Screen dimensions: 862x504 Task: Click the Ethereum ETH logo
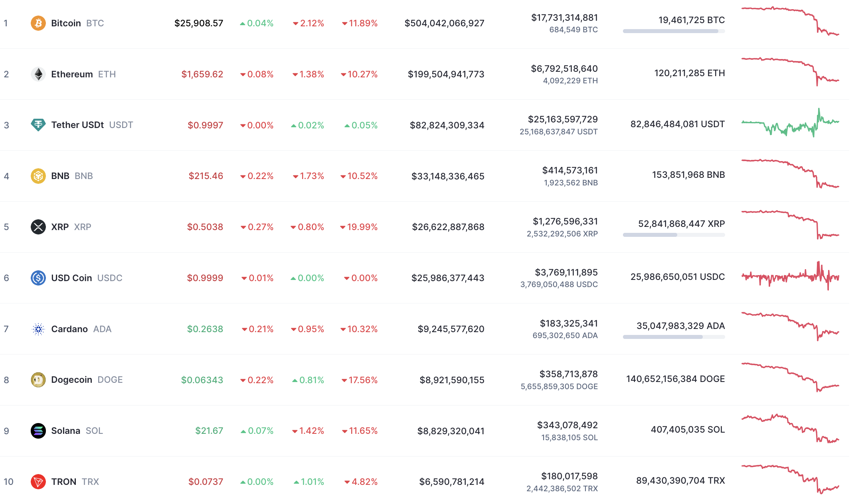click(38, 74)
